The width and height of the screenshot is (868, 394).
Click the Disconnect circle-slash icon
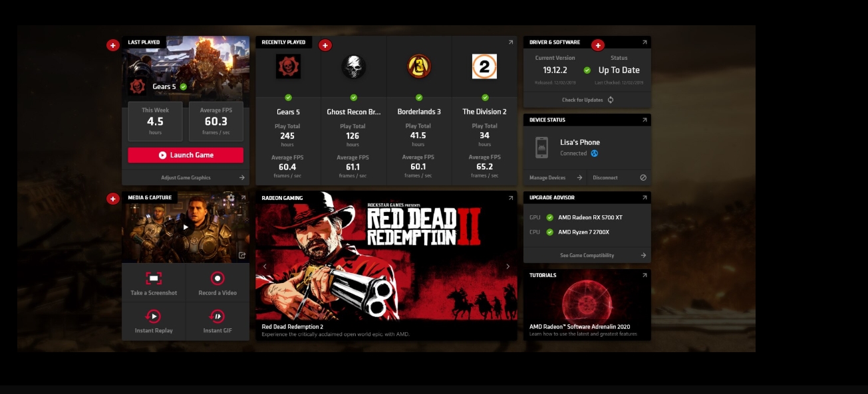click(x=643, y=177)
